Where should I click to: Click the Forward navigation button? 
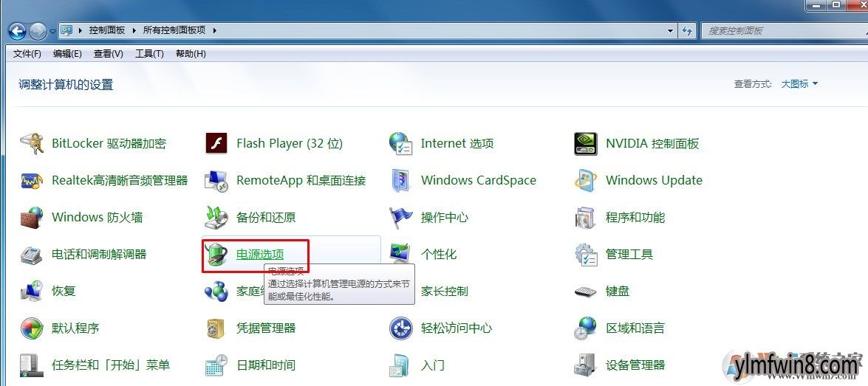point(38,30)
